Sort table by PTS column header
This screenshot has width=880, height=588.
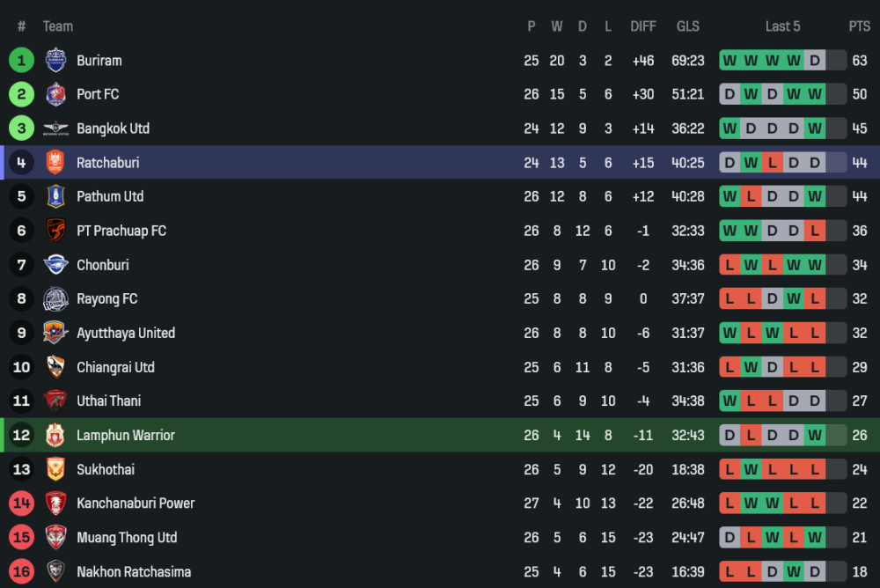tap(859, 26)
